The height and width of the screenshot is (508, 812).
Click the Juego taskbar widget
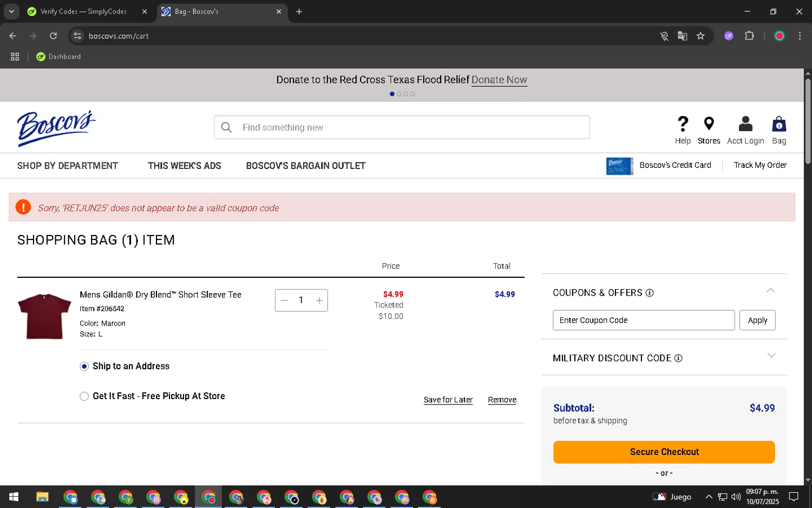coord(672,497)
